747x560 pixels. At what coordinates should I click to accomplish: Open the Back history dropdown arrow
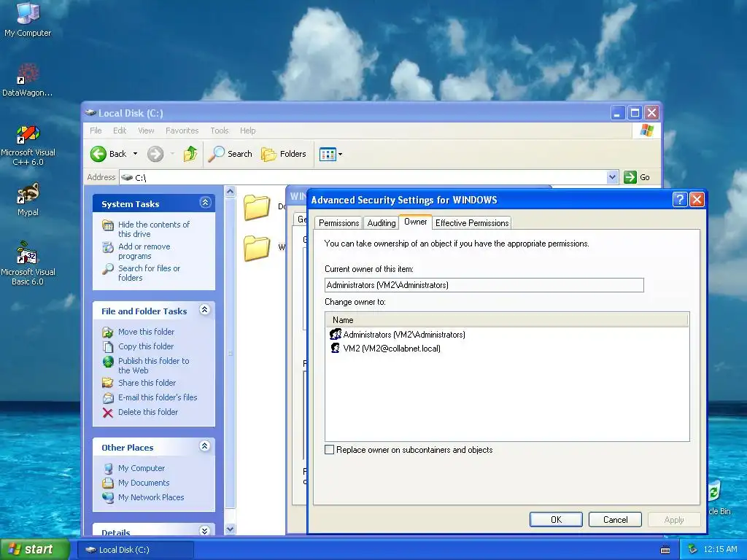(135, 154)
